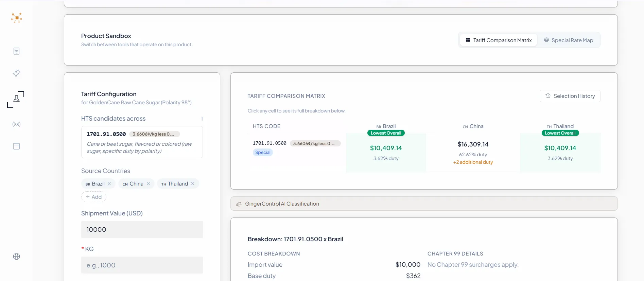This screenshot has height=281, width=644.
Task: Open the broadcast signal icon in the sidebar
Action: (16, 124)
